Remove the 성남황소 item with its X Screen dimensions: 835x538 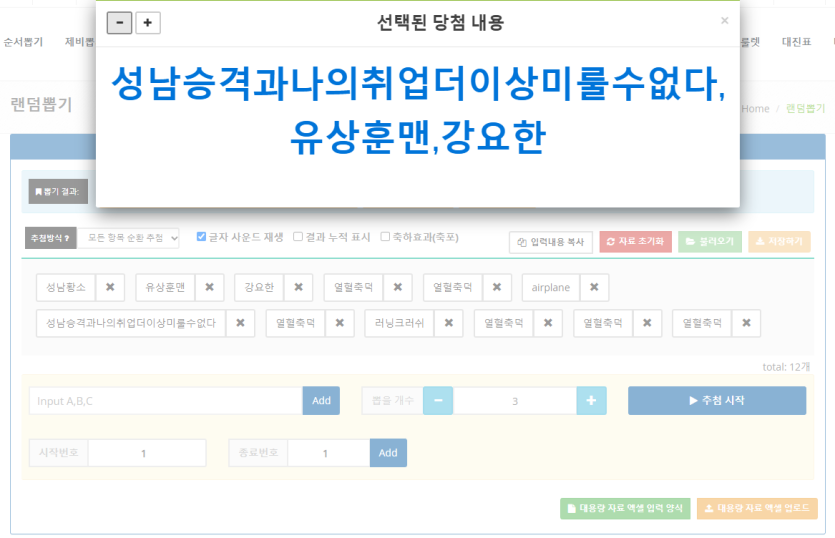tap(110, 287)
